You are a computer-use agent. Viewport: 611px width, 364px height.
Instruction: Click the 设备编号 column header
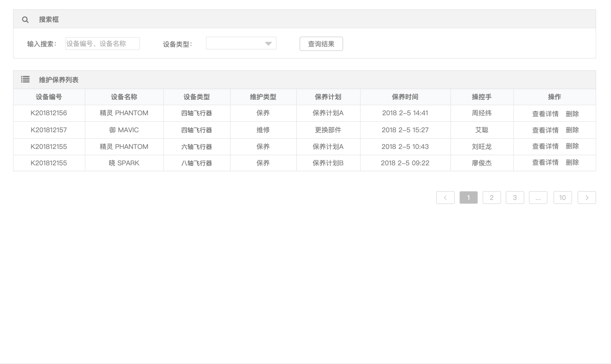[x=49, y=97]
